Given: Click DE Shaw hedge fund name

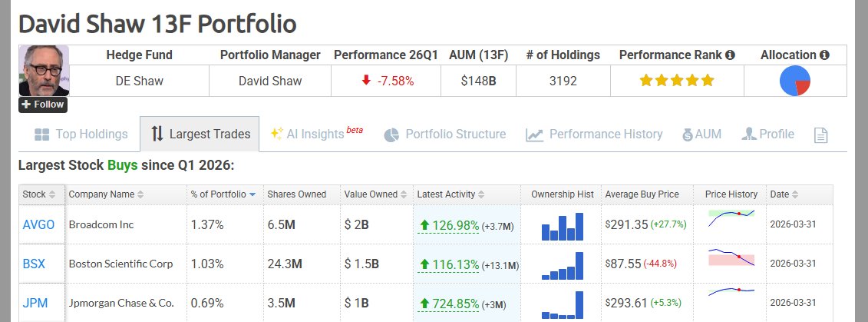Looking at the screenshot, I should tap(140, 81).
